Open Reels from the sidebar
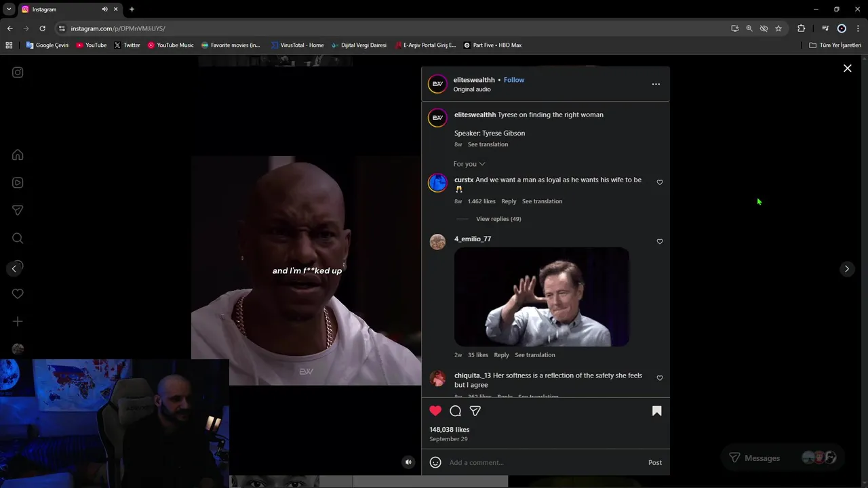The height and width of the screenshot is (488, 868). (x=18, y=183)
